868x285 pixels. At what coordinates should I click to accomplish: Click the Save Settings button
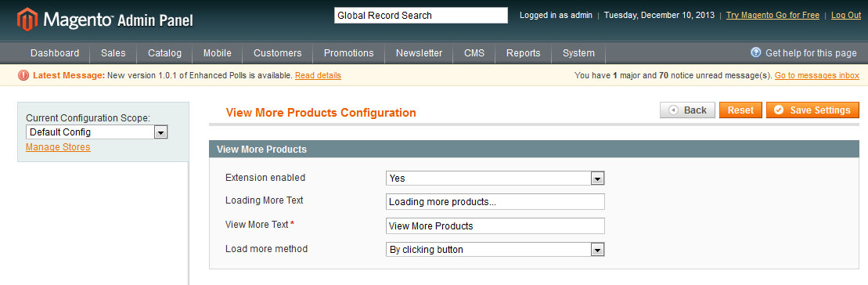pos(812,110)
